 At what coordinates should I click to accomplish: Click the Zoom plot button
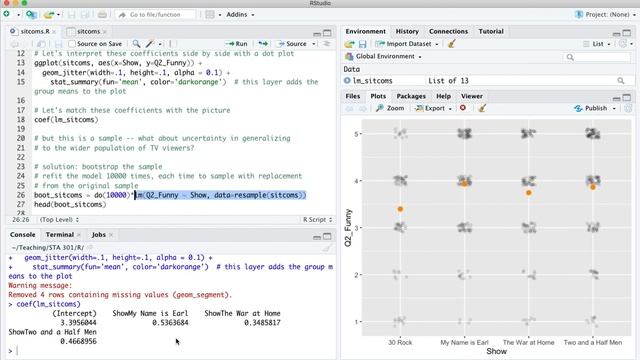click(x=390, y=108)
